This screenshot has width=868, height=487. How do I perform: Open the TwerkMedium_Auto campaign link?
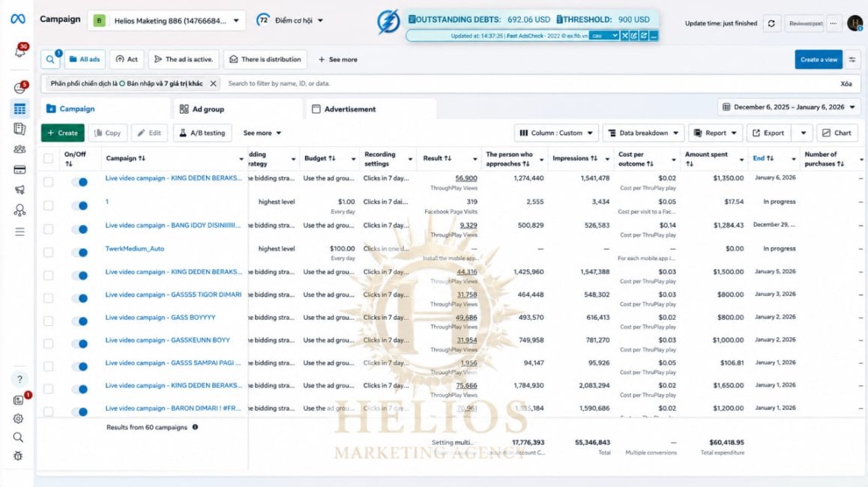[134, 249]
